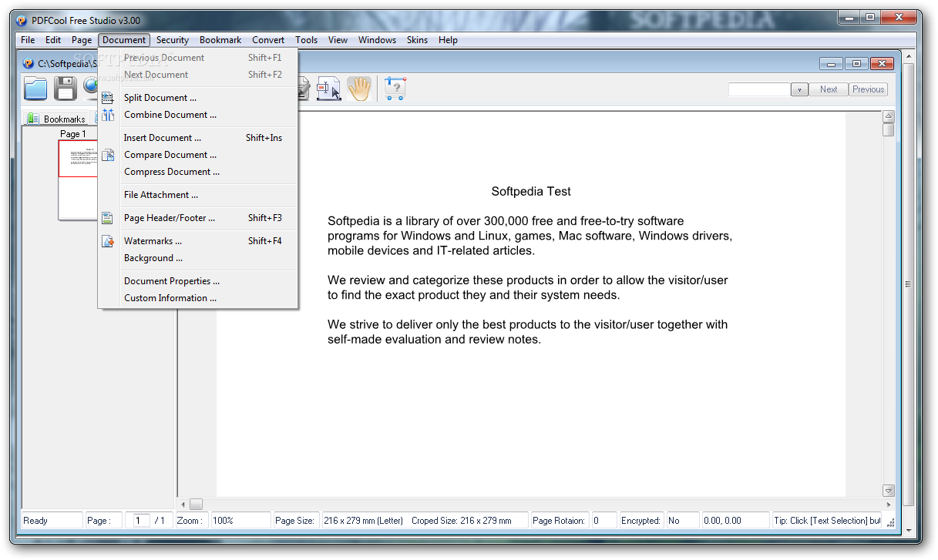This screenshot has width=938, height=560.
Task: Select Insert Document menu entry
Action: (198, 138)
